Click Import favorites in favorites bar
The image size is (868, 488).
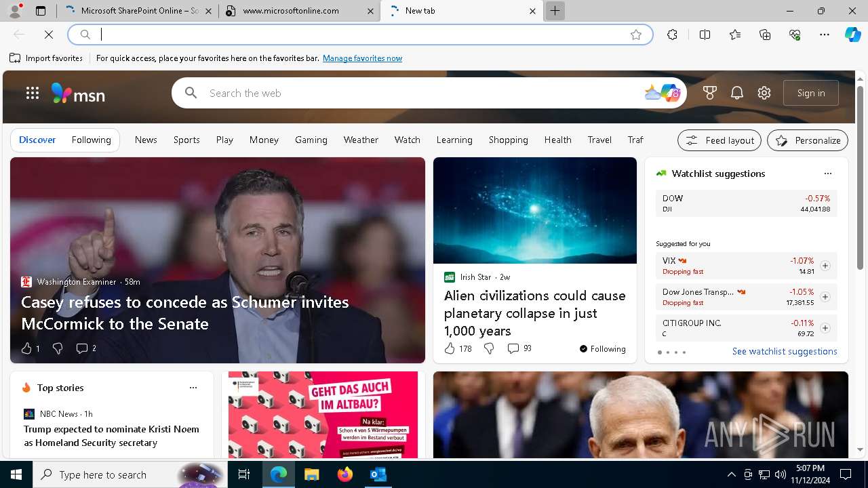[x=46, y=58]
